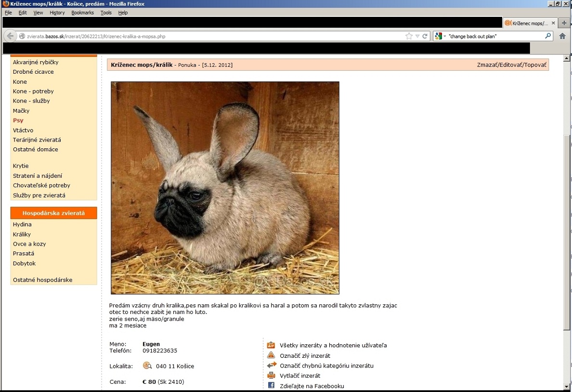Click the reload page icon
Image resolution: width=572 pixels, height=392 pixels.
425,36
